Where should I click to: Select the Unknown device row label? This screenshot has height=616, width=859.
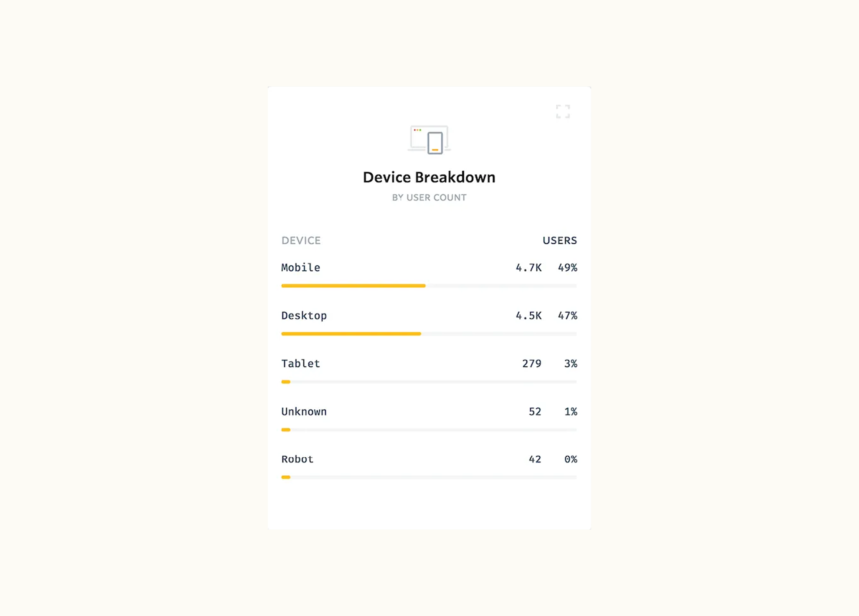pos(304,412)
